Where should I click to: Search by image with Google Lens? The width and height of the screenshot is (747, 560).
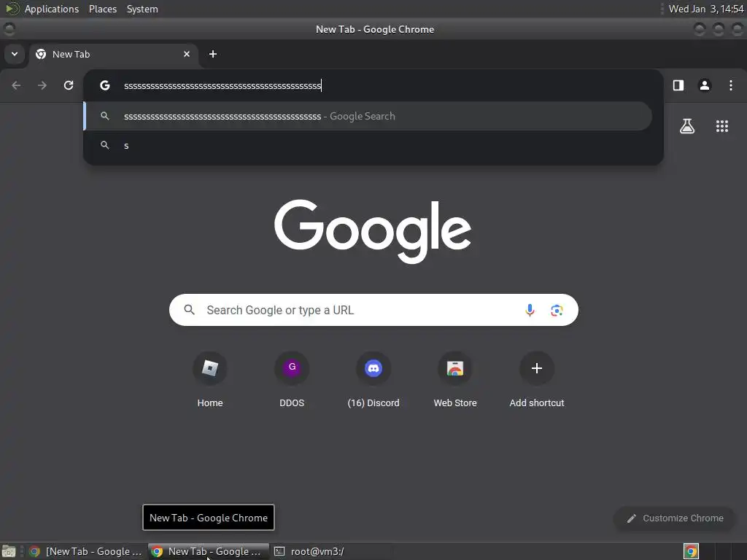click(x=557, y=311)
